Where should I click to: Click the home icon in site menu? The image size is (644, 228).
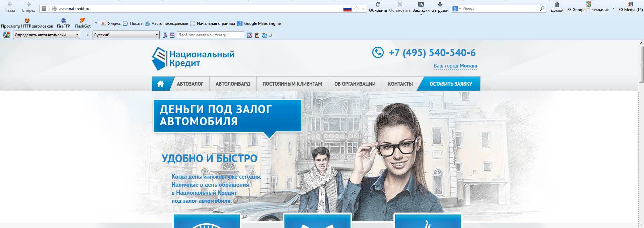(160, 84)
